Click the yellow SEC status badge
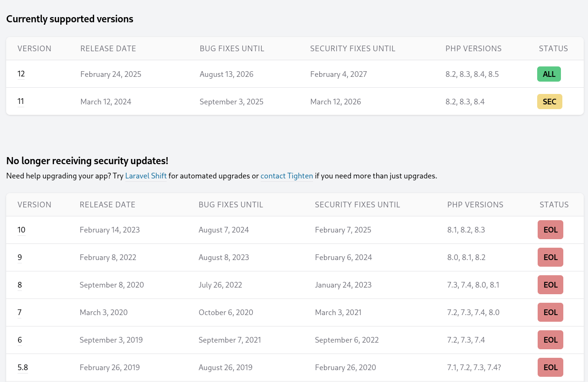The width and height of the screenshot is (588, 382). coord(550,102)
